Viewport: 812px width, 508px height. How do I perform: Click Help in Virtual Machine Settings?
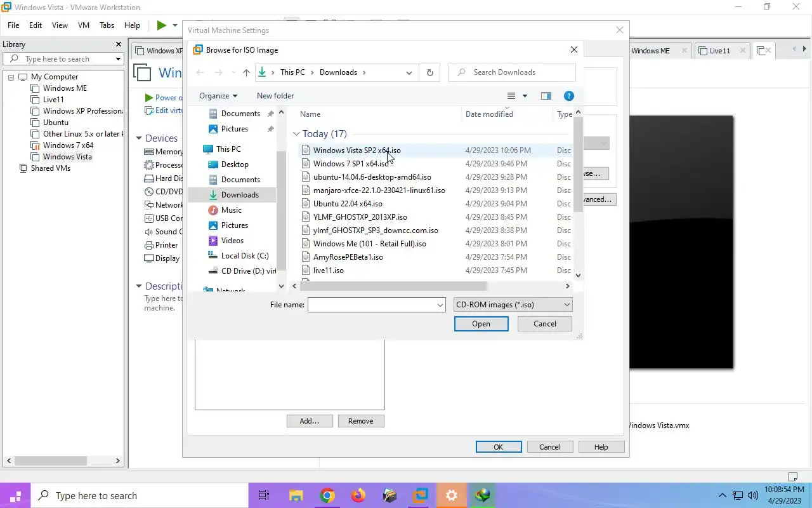[601, 447]
